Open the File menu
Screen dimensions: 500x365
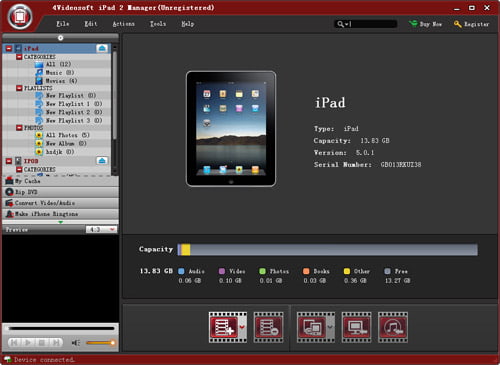[x=63, y=24]
